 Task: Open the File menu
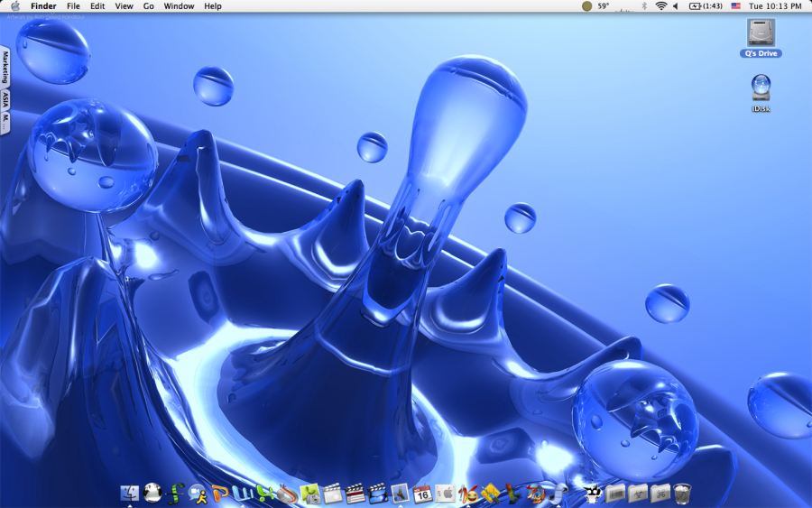point(73,6)
